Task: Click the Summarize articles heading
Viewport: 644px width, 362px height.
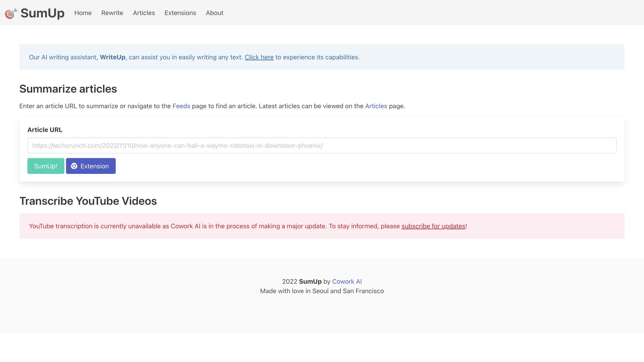Action: [68, 89]
